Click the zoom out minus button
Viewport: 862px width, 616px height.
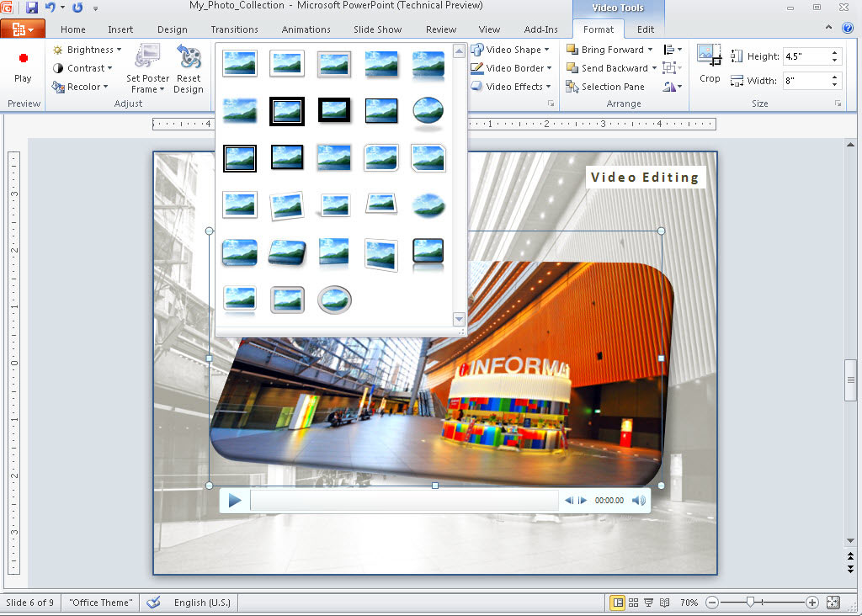click(x=712, y=603)
